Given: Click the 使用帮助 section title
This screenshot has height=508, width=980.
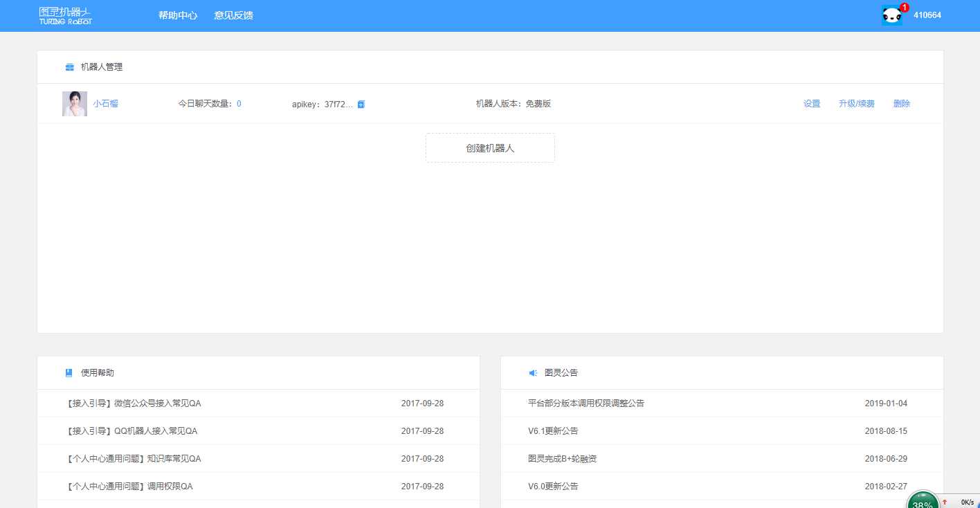Looking at the screenshot, I should (98, 372).
